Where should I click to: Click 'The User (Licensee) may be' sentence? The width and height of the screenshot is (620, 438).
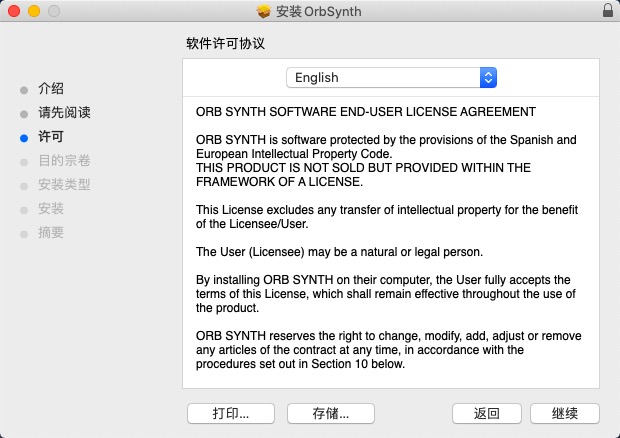tap(339, 252)
